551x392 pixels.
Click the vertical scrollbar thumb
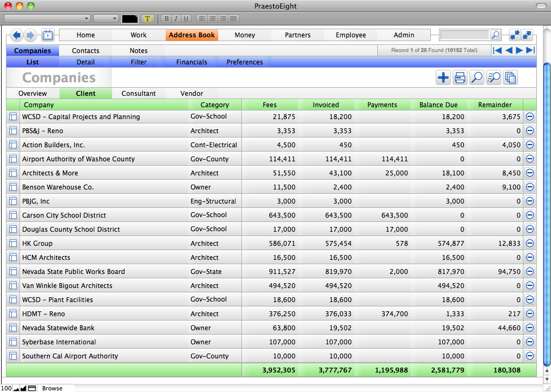pyautogui.click(x=547, y=214)
